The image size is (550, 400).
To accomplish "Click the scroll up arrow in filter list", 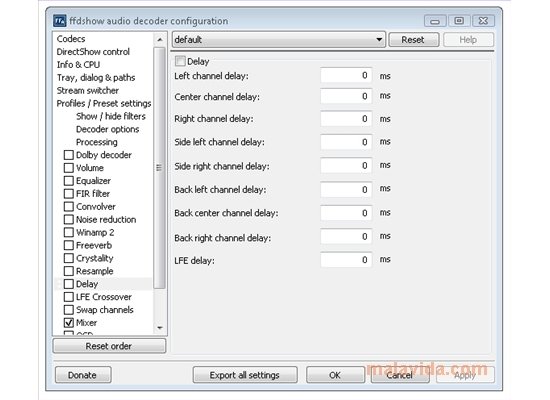I will pos(160,39).
